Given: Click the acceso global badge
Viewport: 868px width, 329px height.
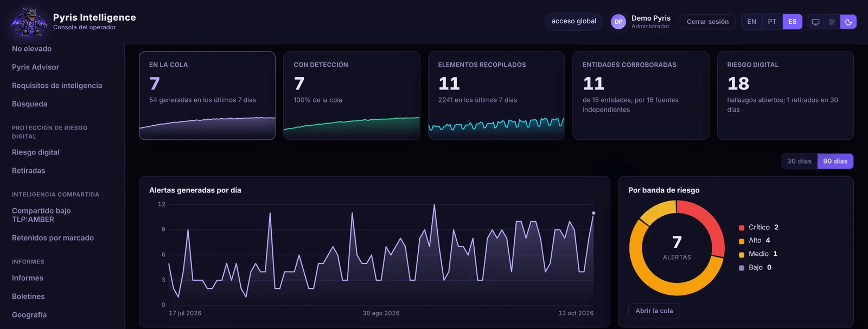Looking at the screenshot, I should [574, 22].
